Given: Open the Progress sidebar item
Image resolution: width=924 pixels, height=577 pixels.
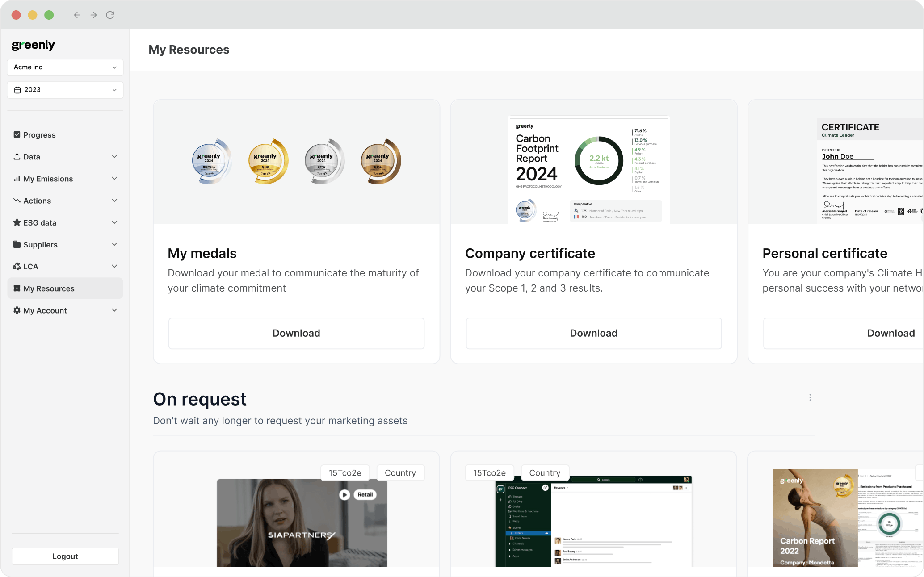Looking at the screenshot, I should tap(39, 135).
